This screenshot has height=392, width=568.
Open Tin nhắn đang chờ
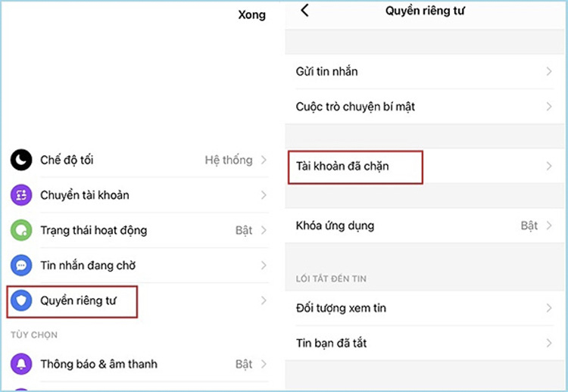(139, 266)
